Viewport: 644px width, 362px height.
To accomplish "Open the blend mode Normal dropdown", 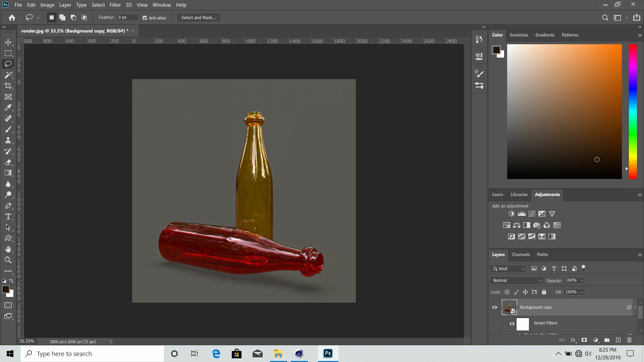I will [517, 281].
